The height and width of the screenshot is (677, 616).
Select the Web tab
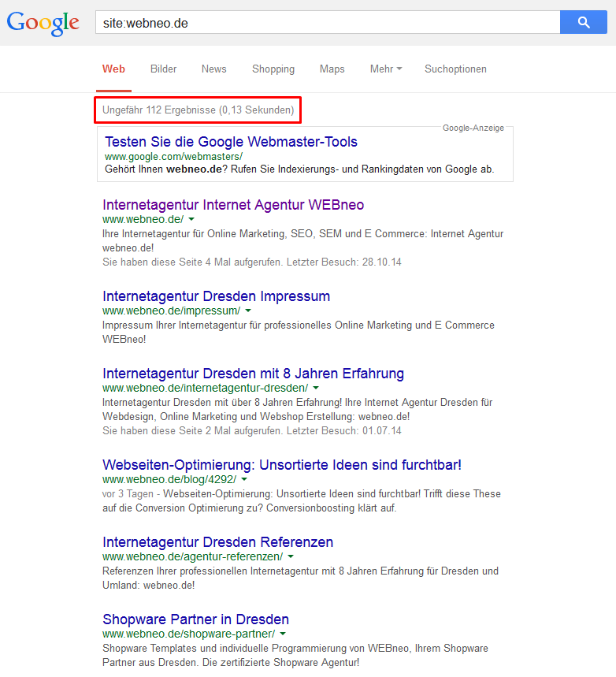[113, 69]
